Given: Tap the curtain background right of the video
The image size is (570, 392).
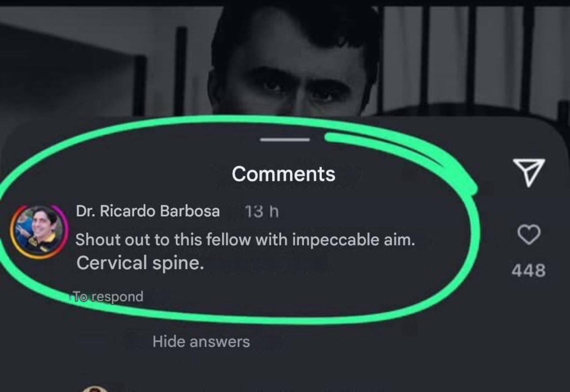Looking at the screenshot, I should click(x=472, y=54).
